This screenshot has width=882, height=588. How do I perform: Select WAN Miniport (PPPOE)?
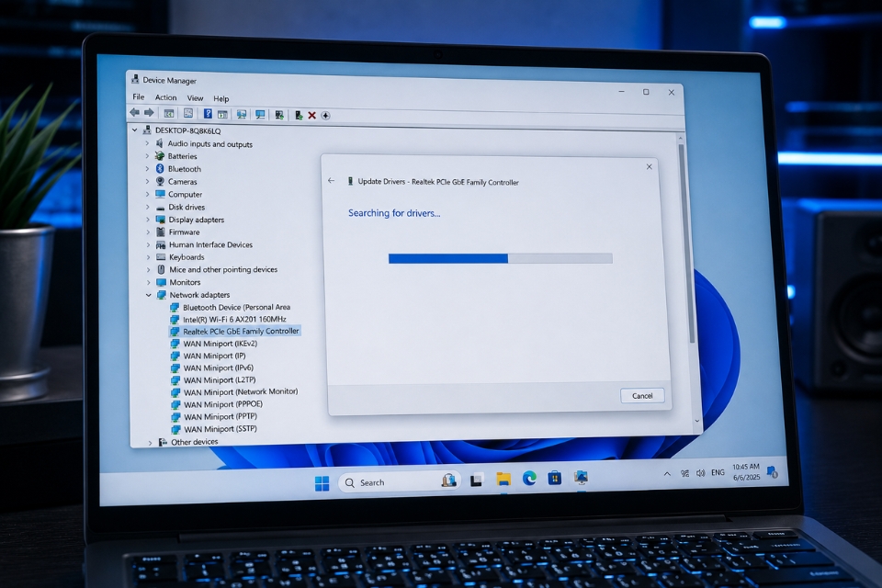coord(217,404)
